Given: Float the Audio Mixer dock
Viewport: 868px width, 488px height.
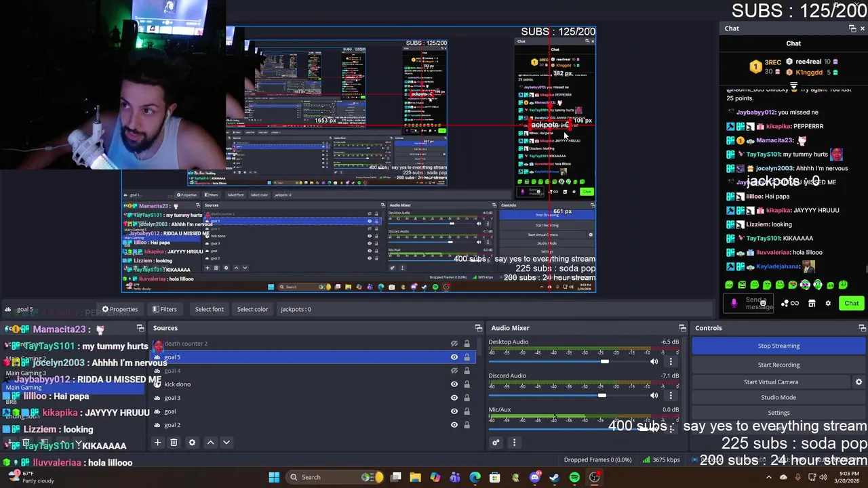Looking at the screenshot, I should click(x=682, y=328).
